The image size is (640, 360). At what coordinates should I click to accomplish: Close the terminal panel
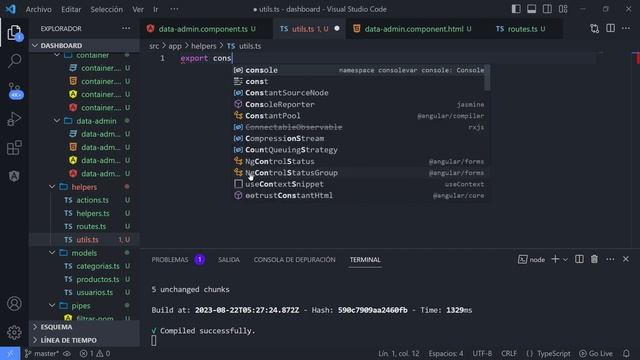click(626, 259)
